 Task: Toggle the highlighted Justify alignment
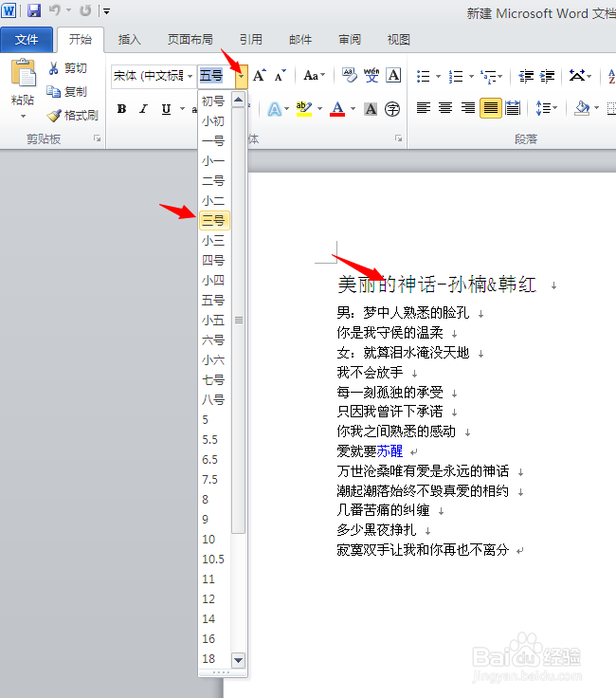(491, 108)
